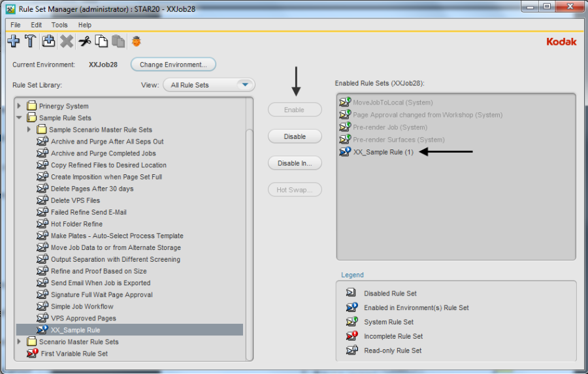Open the File menu
This screenshot has height=374, width=588.
pyautogui.click(x=16, y=25)
